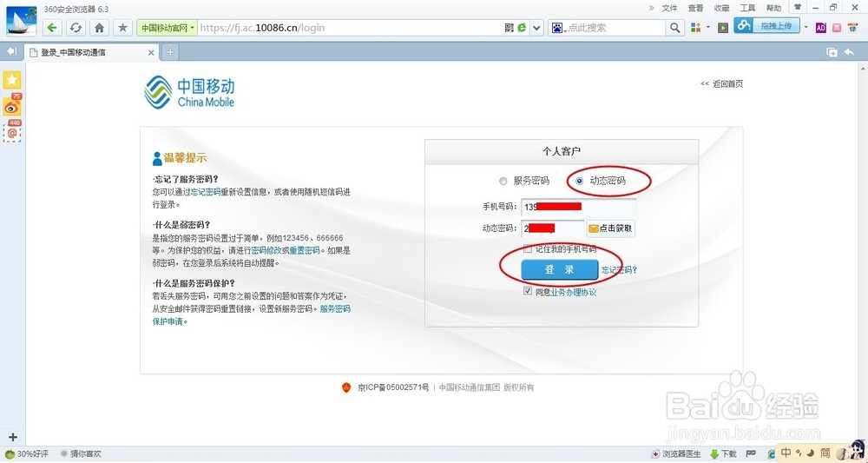
Task: Show more menu items via » chevron
Action: coord(652,8)
